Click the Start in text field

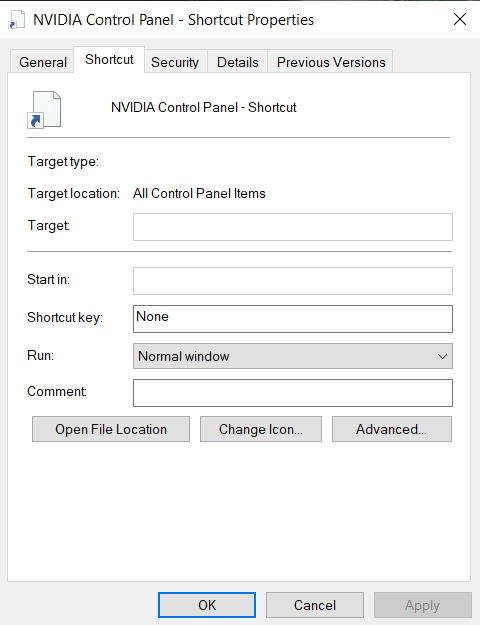point(293,281)
